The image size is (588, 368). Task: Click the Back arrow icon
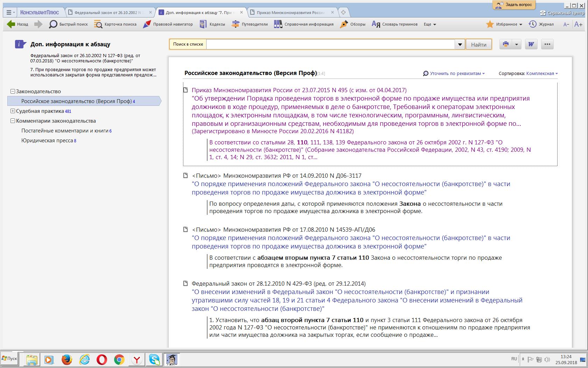click(x=11, y=24)
